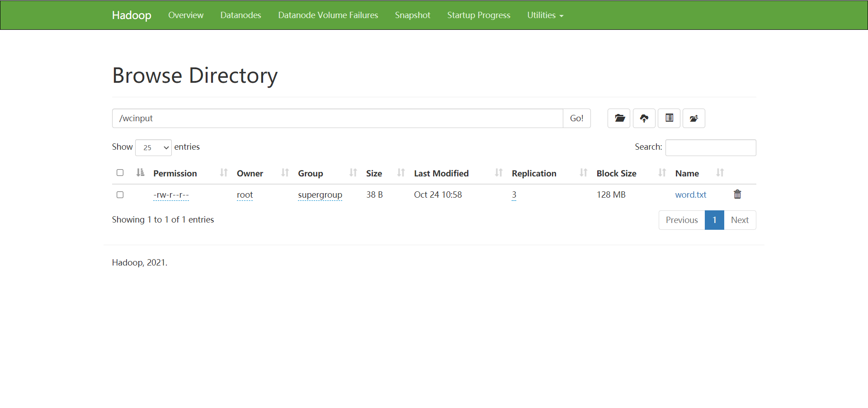
Task: Toggle the select-all header checkbox
Action: tap(120, 172)
